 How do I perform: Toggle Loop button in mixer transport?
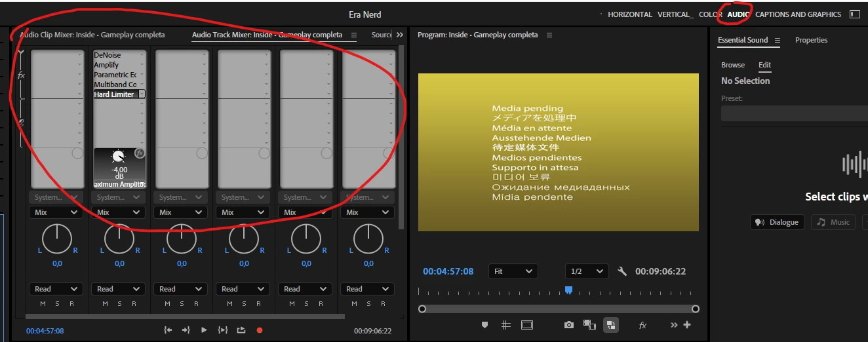[x=241, y=330]
